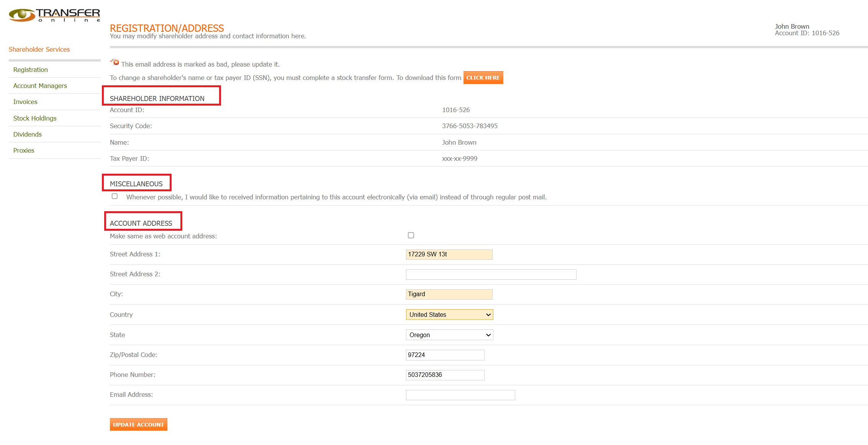The width and height of the screenshot is (868, 445).
Task: Click the empty Email Address field
Action: coord(460,395)
